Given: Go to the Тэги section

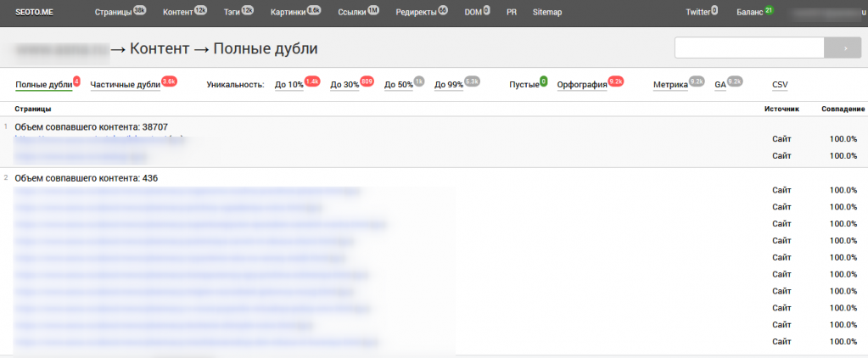Looking at the screenshot, I should (x=232, y=13).
